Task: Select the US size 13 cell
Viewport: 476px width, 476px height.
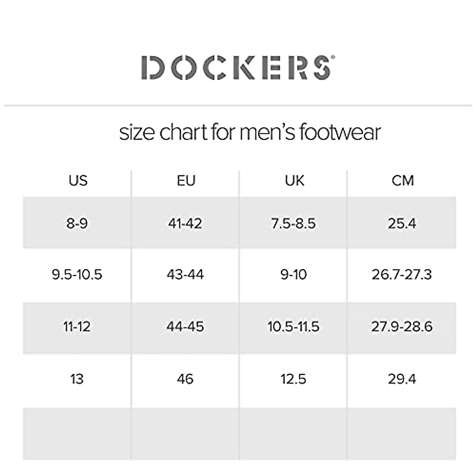Action: [x=77, y=379]
